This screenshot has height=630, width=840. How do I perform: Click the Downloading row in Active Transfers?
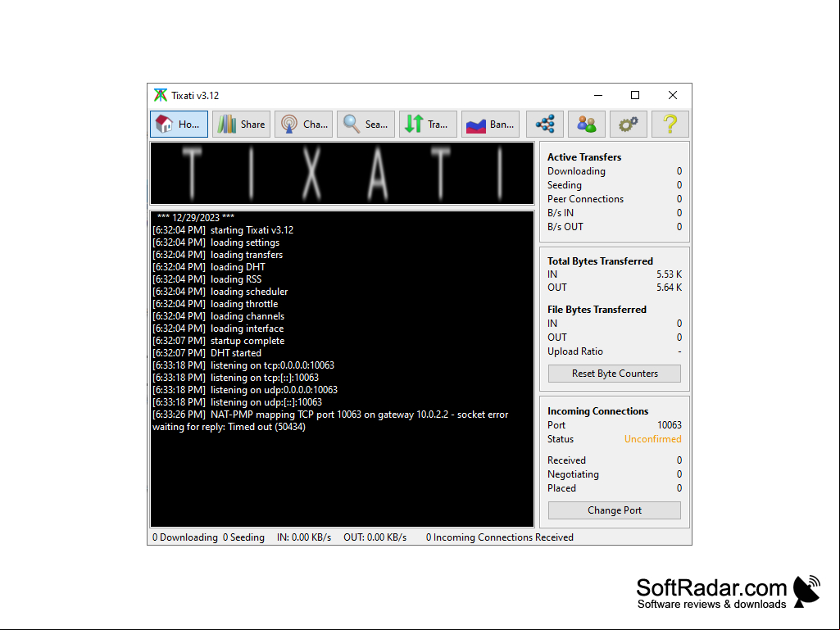coord(615,171)
